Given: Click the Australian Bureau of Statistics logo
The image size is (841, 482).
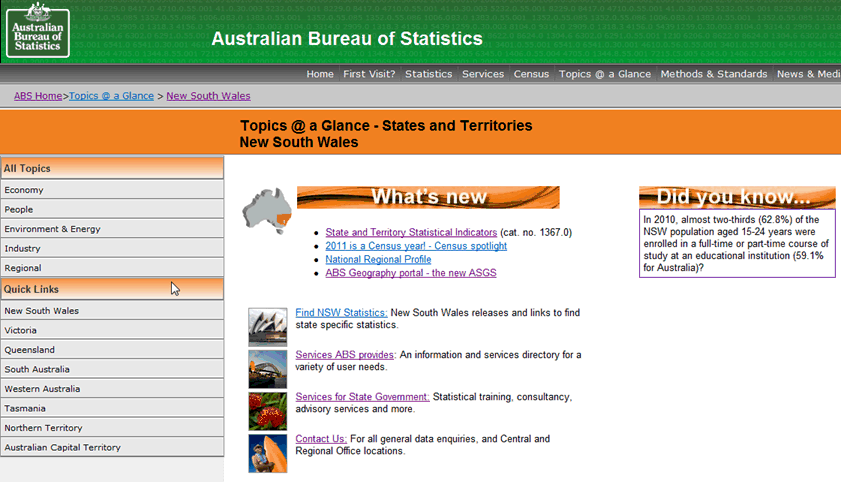Looking at the screenshot, I should click(x=38, y=29).
